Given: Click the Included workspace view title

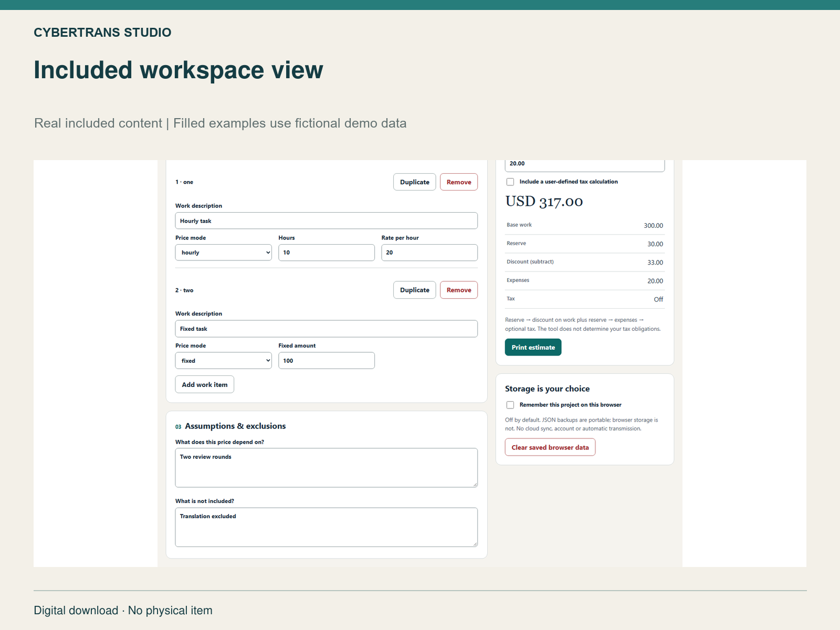Looking at the screenshot, I should (178, 70).
